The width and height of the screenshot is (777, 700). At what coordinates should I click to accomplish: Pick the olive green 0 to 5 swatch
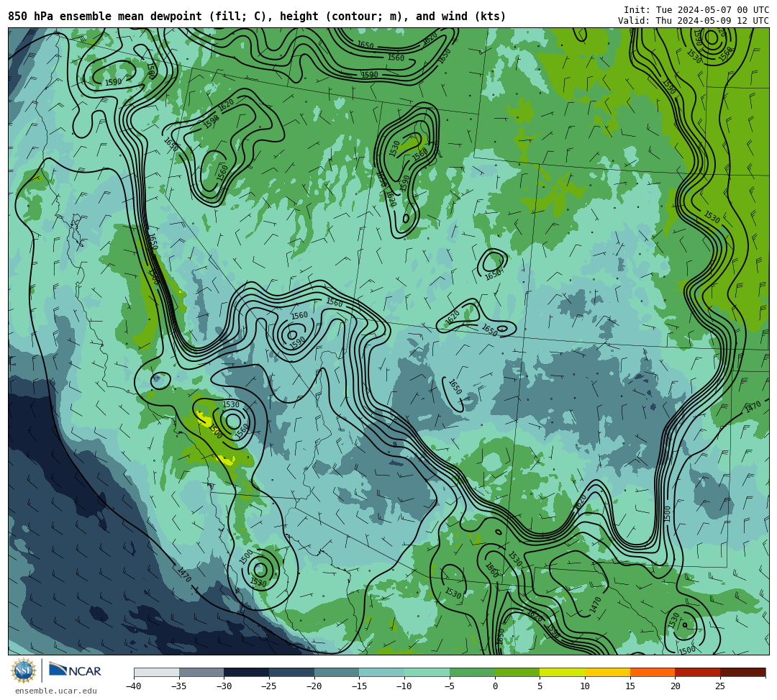coord(517,672)
